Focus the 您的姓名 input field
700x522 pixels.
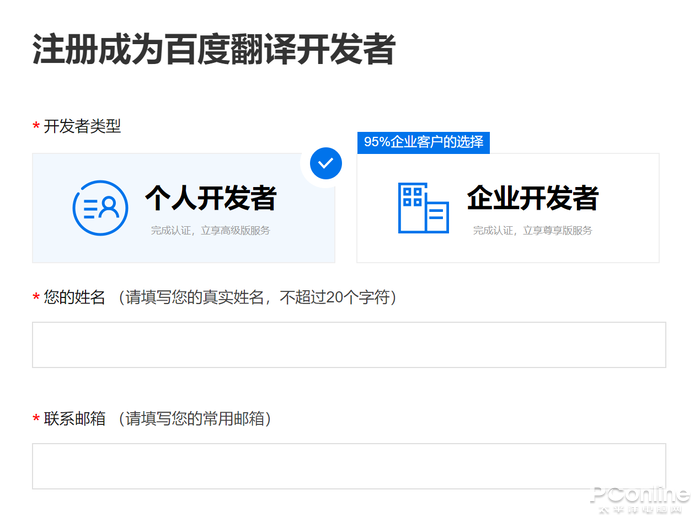[349, 345]
